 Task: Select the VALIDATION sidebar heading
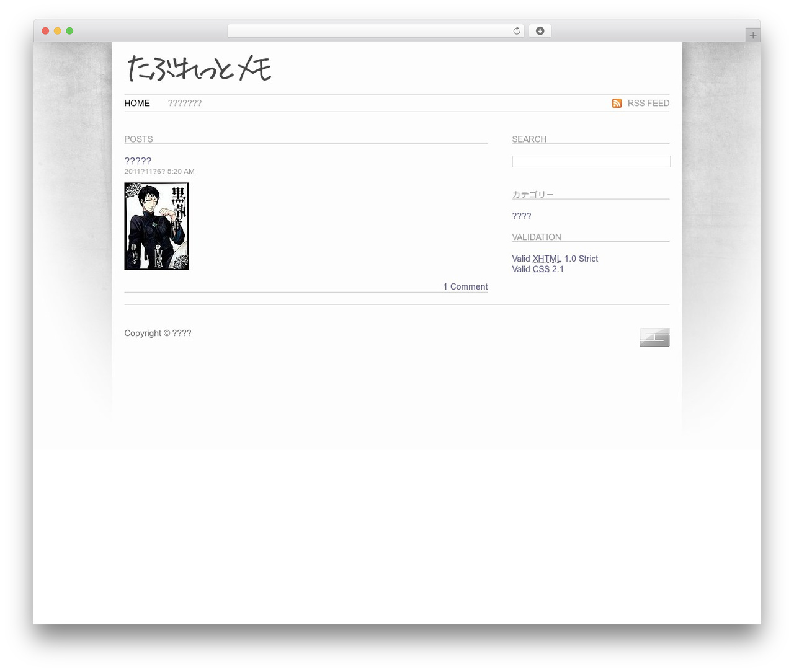click(537, 237)
